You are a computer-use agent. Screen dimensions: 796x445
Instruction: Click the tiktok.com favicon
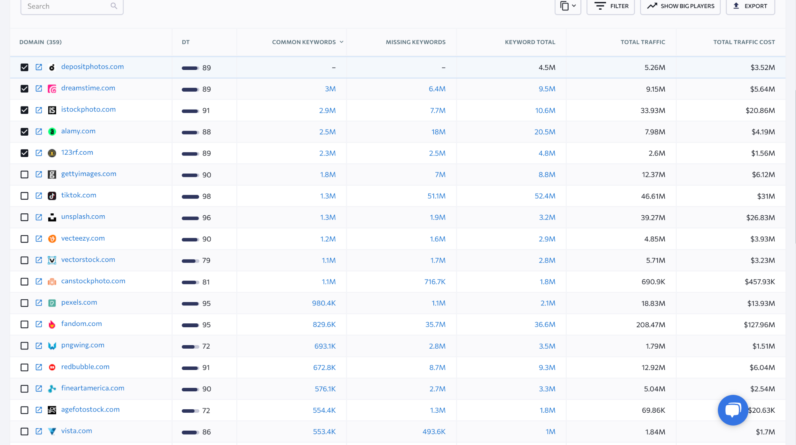pyautogui.click(x=52, y=196)
